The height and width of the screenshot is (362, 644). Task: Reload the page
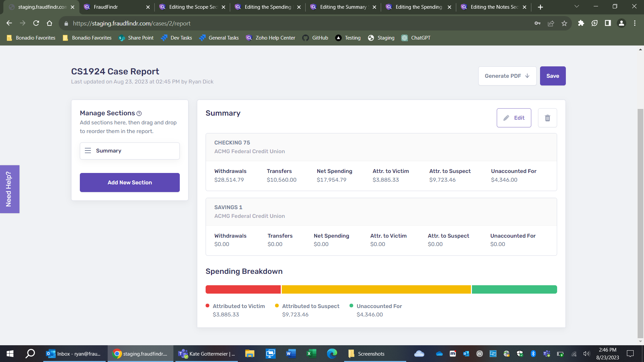click(x=36, y=23)
